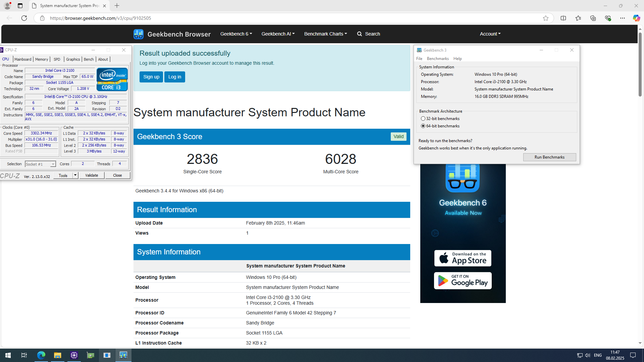Close the Geekbench result browser tab
The width and height of the screenshot is (644, 362).
tap(104, 6)
